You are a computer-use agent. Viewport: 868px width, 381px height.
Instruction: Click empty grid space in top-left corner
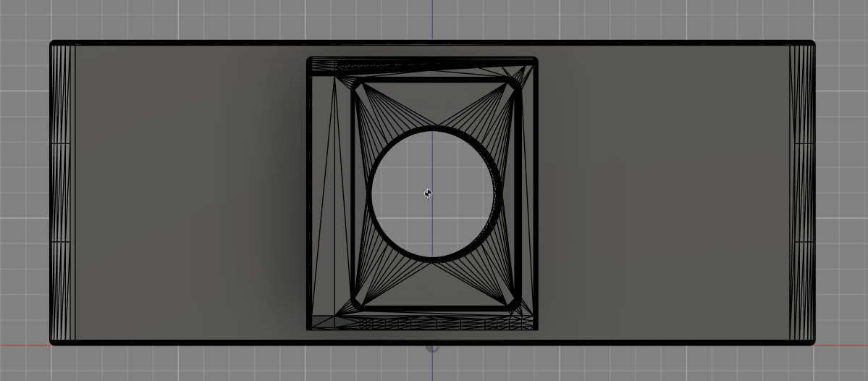pyautogui.click(x=22, y=18)
